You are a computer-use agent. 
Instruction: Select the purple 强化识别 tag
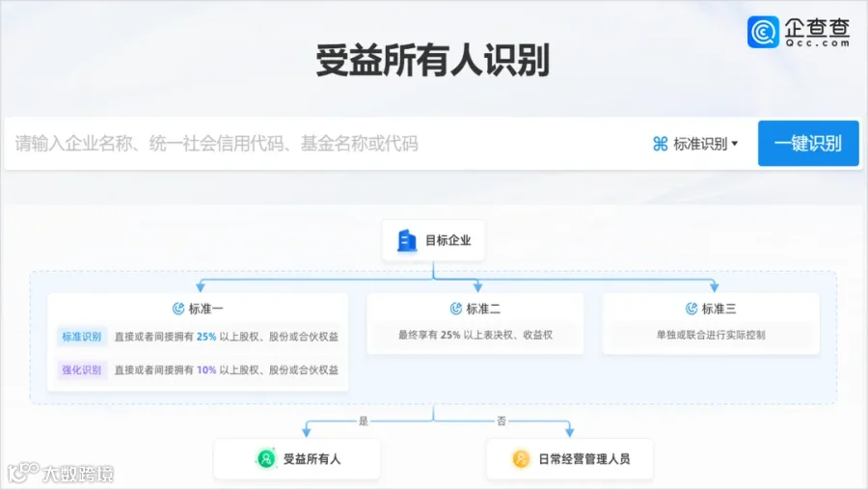(x=81, y=369)
